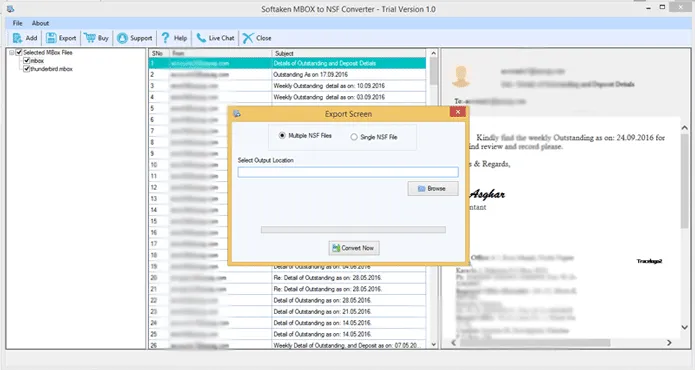Toggle the thunderbird.mbox checkbox
Image resolution: width=695 pixels, height=370 pixels.
(x=27, y=69)
